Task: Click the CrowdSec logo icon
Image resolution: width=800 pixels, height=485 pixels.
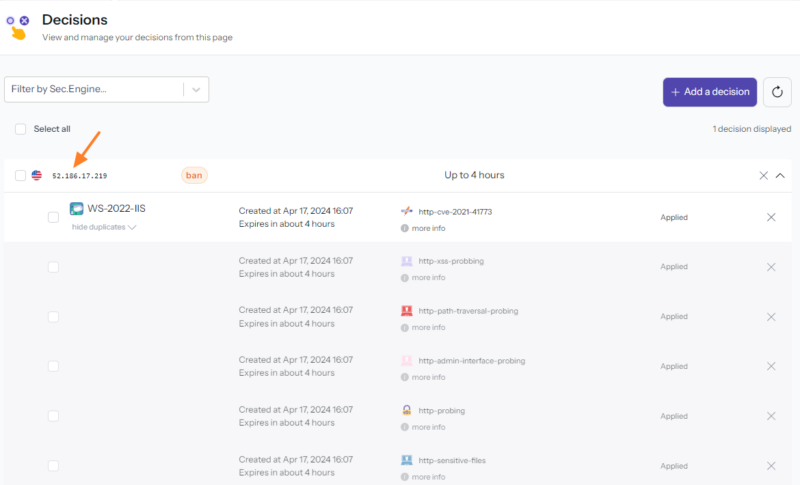Action: 18,25
